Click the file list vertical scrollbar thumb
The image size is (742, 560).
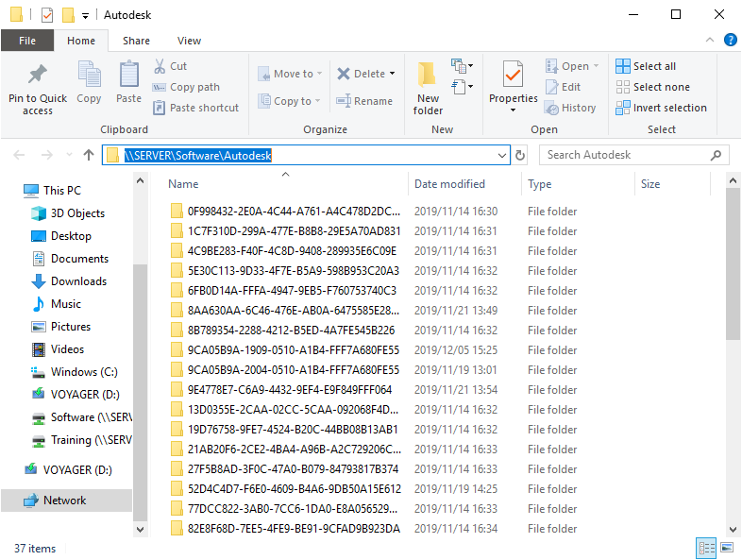pos(733,263)
